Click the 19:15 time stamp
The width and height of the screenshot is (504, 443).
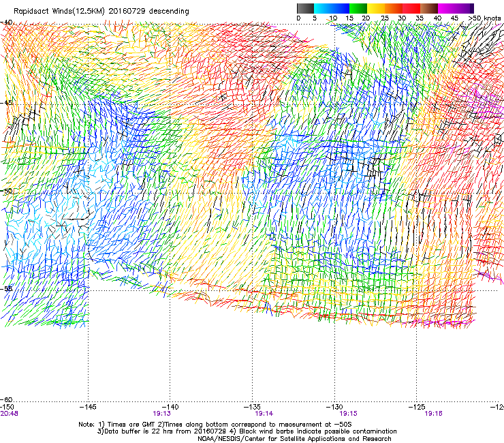click(x=349, y=414)
